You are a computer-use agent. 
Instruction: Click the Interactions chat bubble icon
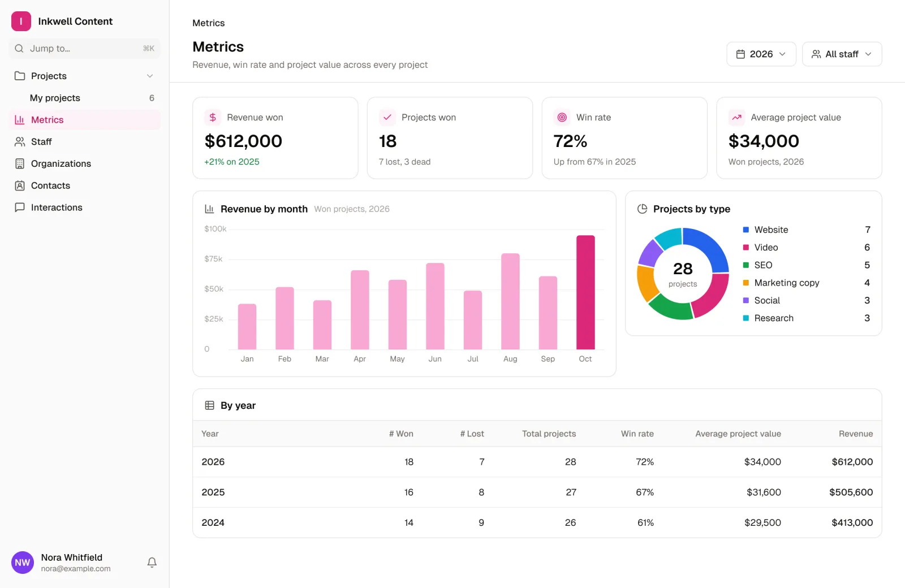pos(20,207)
